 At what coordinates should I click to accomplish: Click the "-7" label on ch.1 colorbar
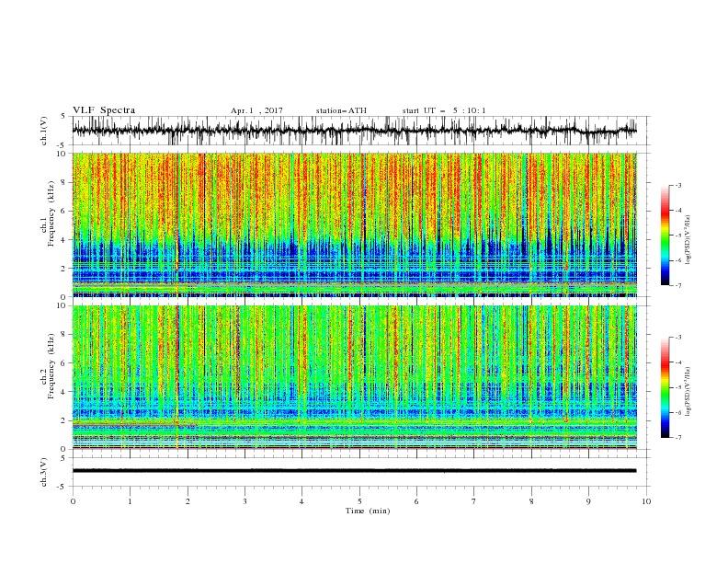pos(677,285)
